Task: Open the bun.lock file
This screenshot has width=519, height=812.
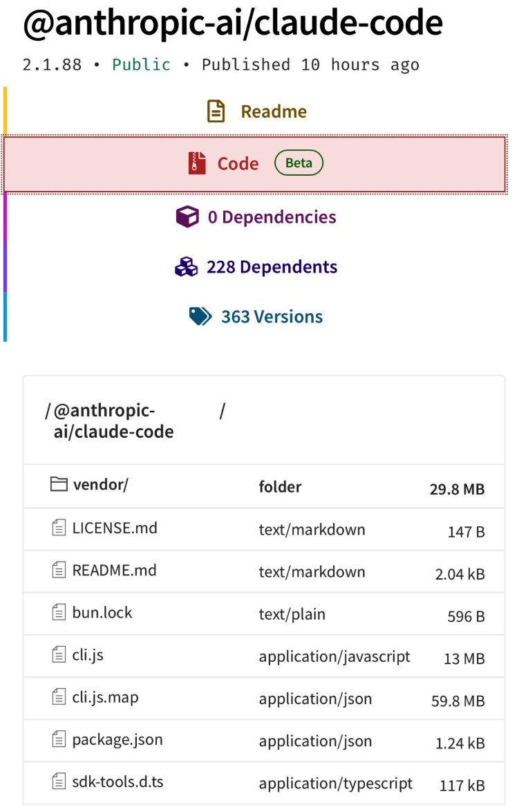Action: pos(102,613)
